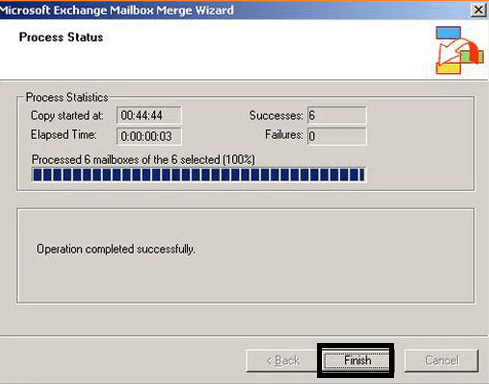Click the 'Process Statistics' group label
This screenshot has width=489, height=384.
(x=67, y=97)
